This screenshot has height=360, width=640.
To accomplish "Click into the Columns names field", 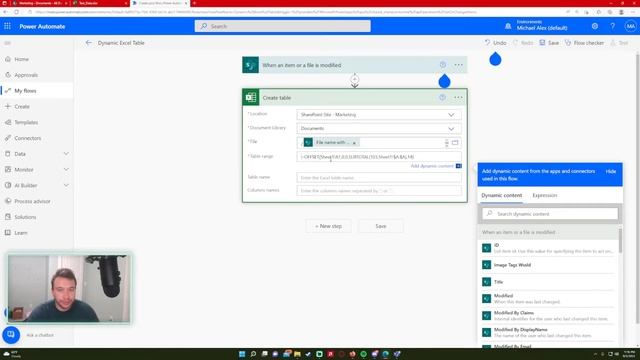I will click(379, 191).
